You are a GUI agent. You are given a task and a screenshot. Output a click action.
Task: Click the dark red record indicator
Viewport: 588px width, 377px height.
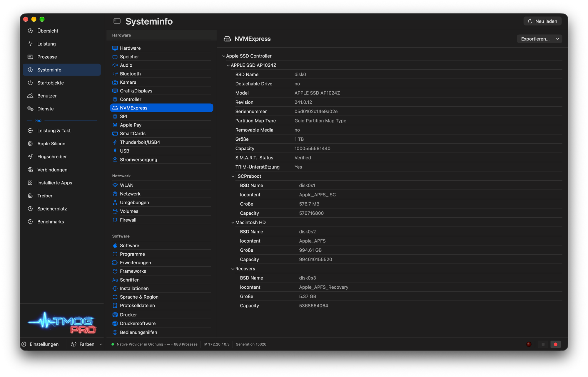click(x=529, y=344)
